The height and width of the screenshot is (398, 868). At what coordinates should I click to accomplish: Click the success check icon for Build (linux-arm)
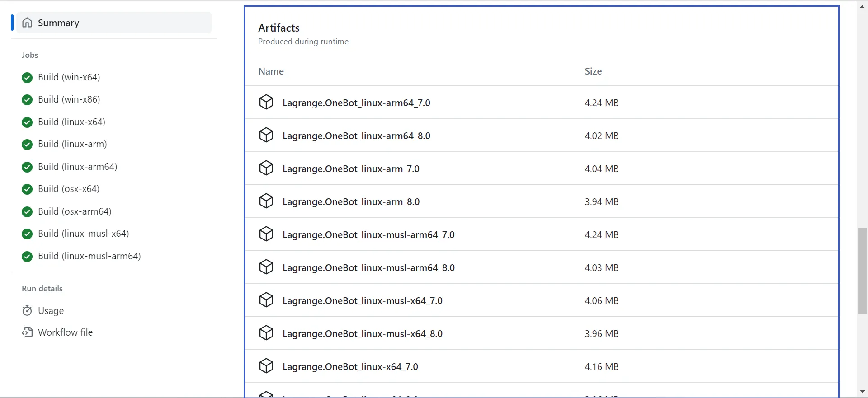tap(27, 145)
